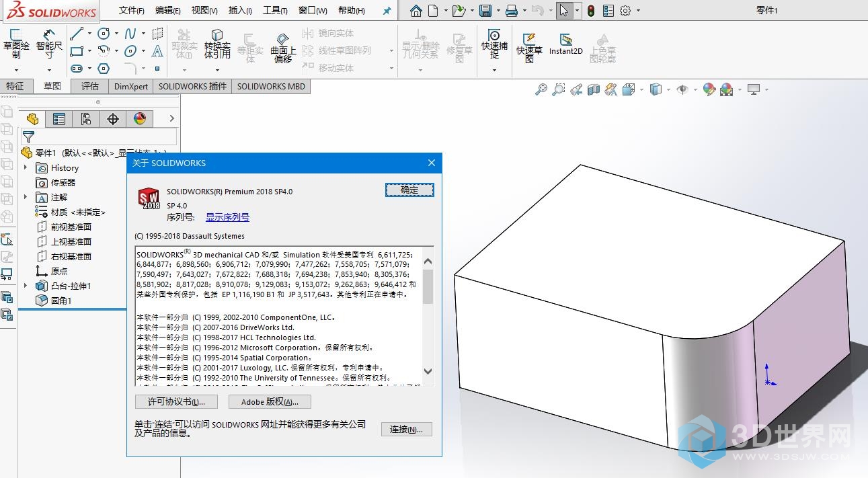Click 转换实体引用 convert entities
Screen dimensions: 868x478
pos(217,44)
